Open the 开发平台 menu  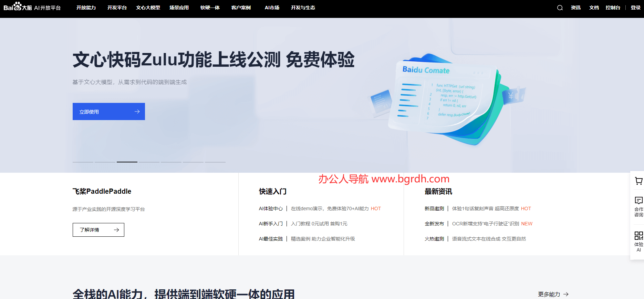[117, 8]
